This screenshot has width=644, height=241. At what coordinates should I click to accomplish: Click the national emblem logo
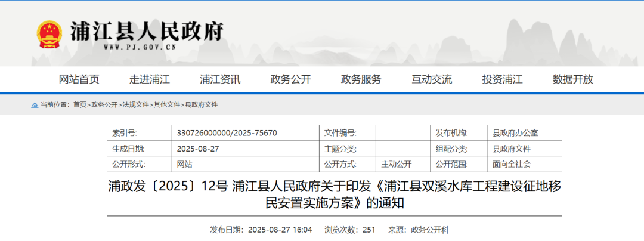[x=49, y=35]
